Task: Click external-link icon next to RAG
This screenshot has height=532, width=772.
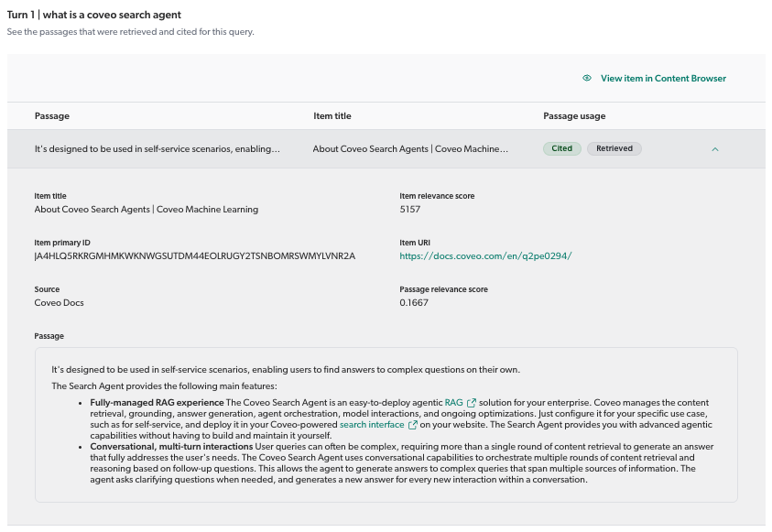Action: click(x=472, y=403)
